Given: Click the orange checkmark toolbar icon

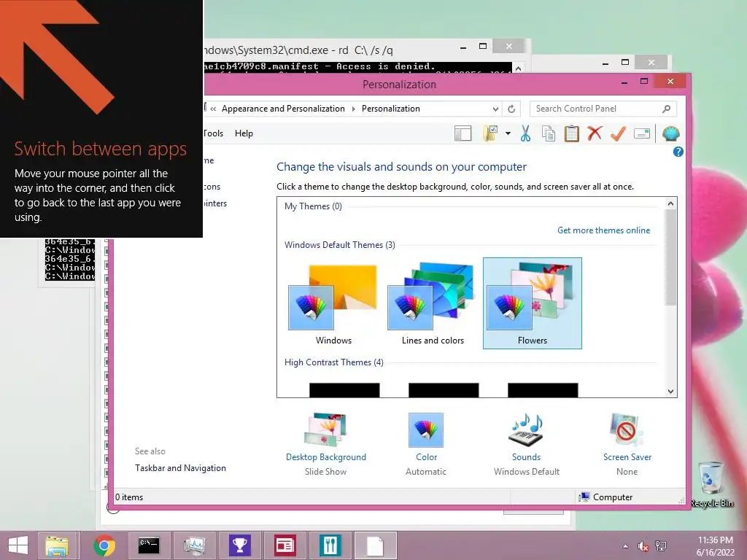Looking at the screenshot, I should (618, 134).
